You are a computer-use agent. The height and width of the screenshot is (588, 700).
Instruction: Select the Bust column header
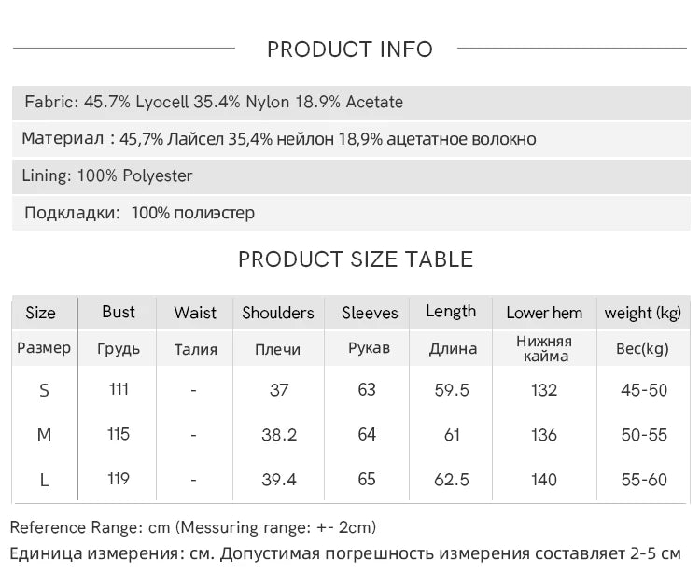118,312
